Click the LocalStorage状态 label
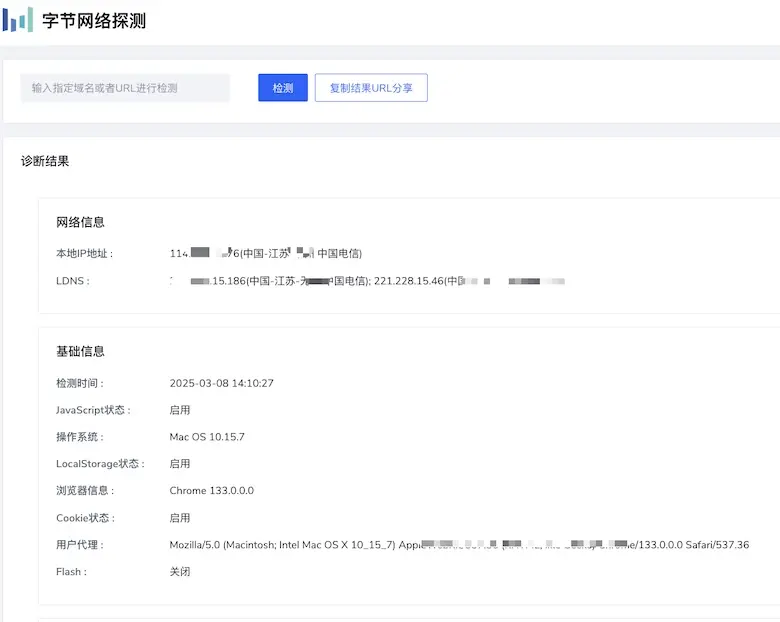Viewport: 780px width, 622px height. pos(100,464)
